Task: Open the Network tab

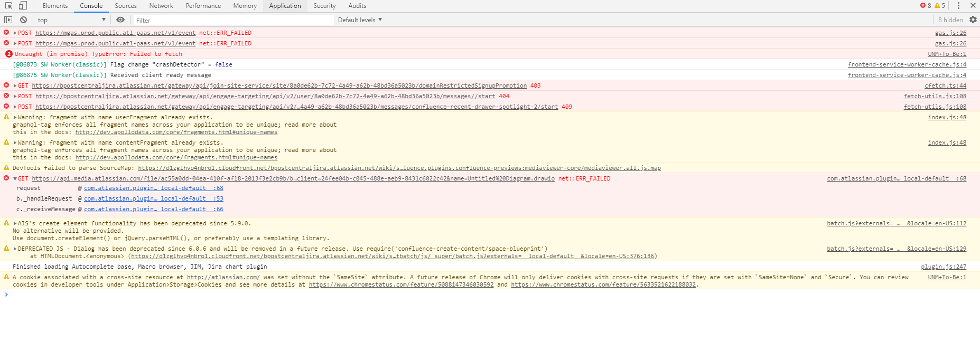Action: coord(161,6)
